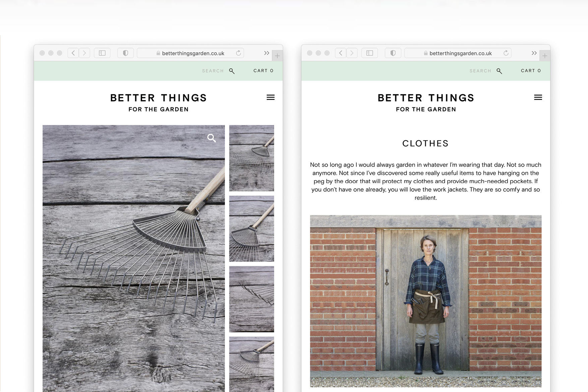
Task: Click the SEARCH field in right window
Action: [480, 71]
